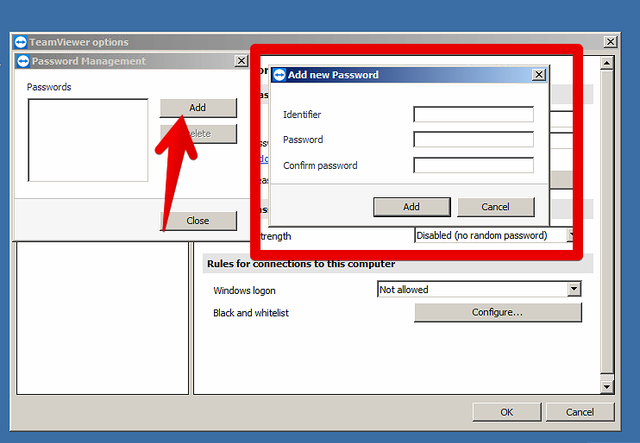Click the Confirm password field
Image resolution: width=640 pixels, height=443 pixels.
point(473,165)
